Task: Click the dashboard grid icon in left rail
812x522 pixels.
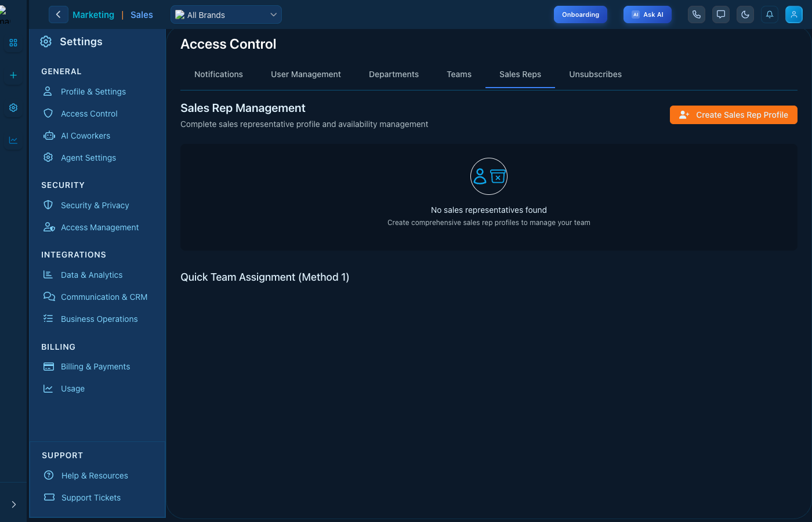Action: pyautogui.click(x=13, y=43)
